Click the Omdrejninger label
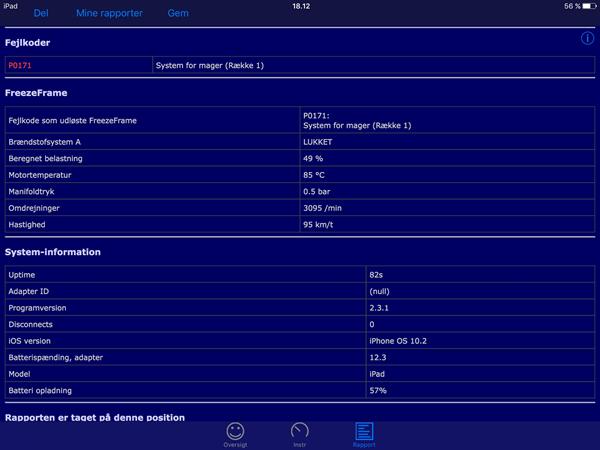Screen dimensions: 600x450 click(x=34, y=208)
